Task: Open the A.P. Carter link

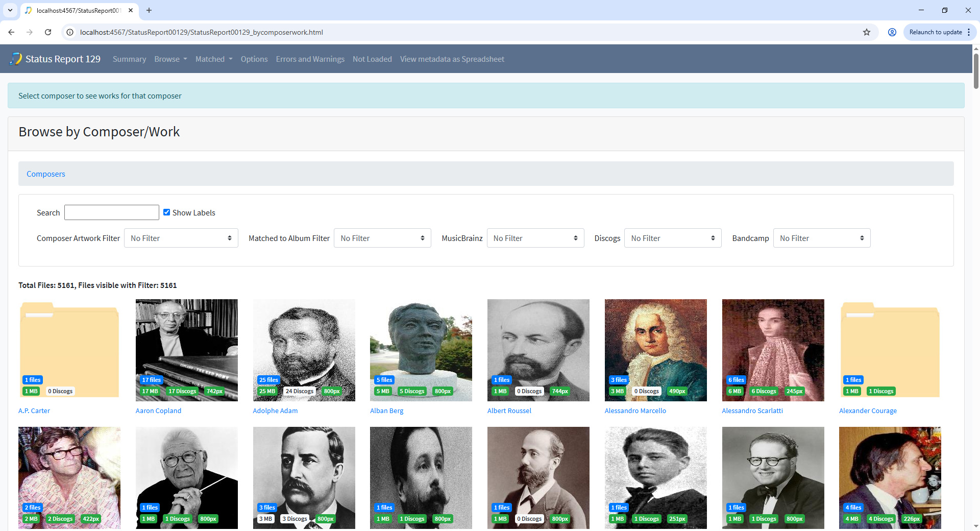Action: point(34,411)
